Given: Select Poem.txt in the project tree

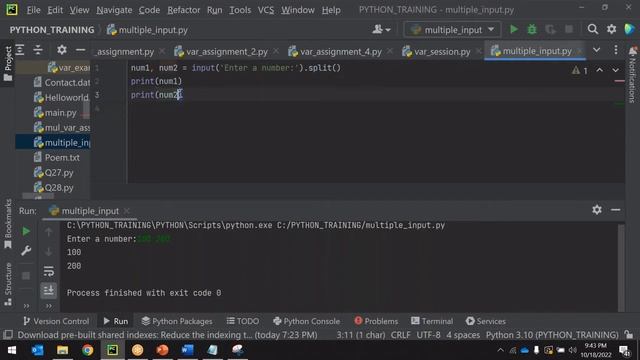Looking at the screenshot, I should pos(57,158).
